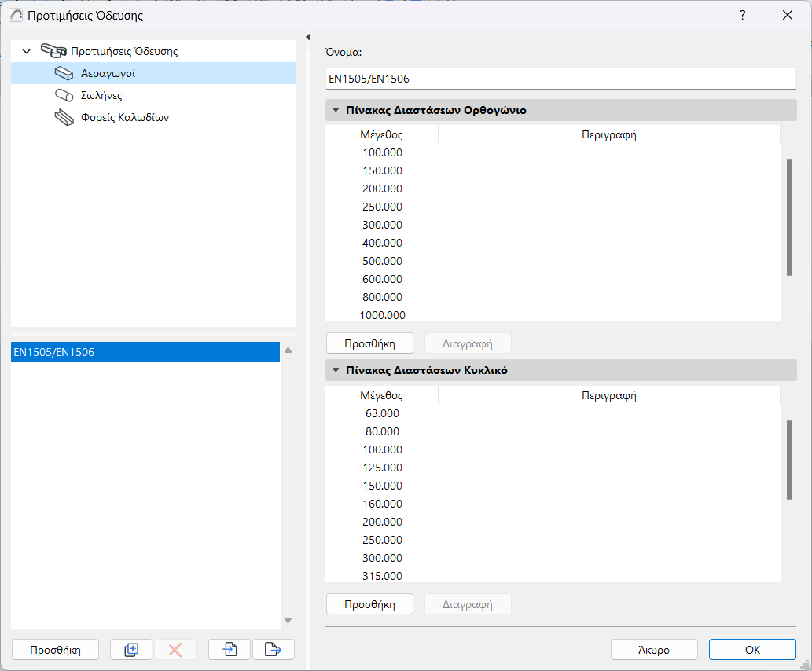Click the duplicate preference icon button

click(131, 650)
